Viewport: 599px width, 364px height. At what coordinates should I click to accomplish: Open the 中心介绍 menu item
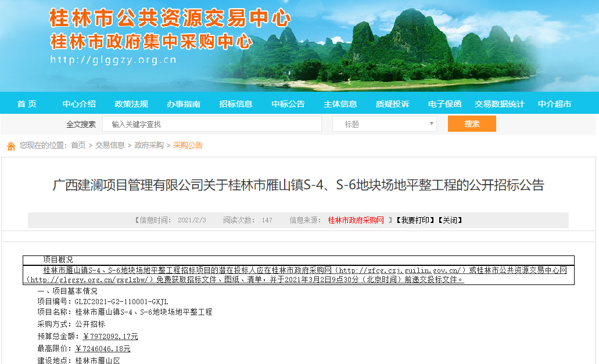pyautogui.click(x=79, y=104)
